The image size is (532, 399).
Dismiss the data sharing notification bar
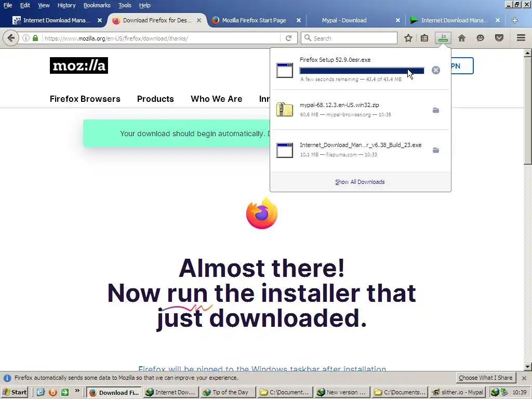click(524, 378)
